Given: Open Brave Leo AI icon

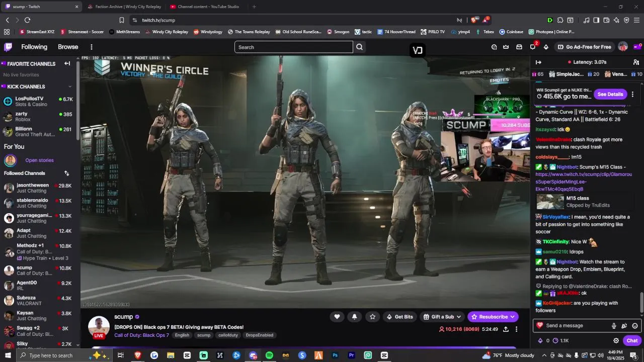Looking at the screenshot, I should 616,20.
